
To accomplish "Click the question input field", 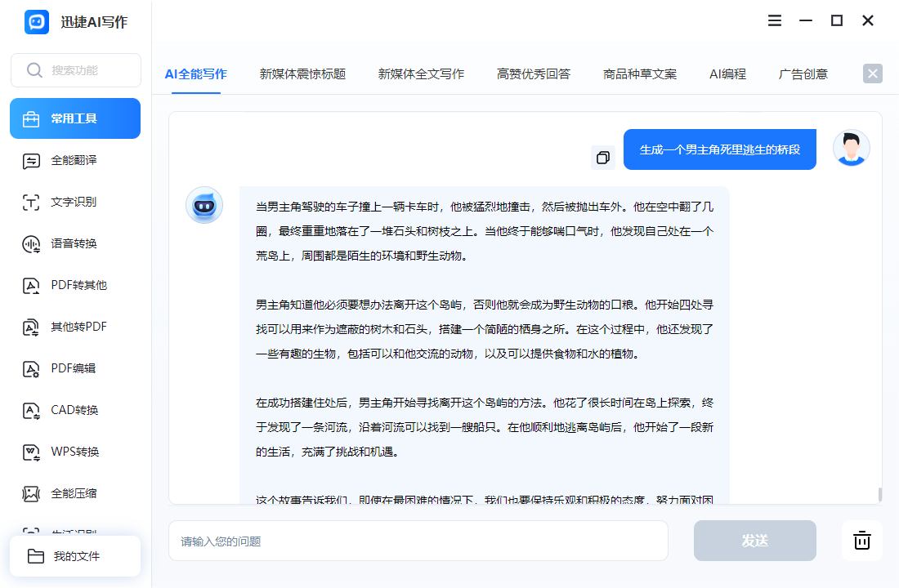I will (x=418, y=541).
